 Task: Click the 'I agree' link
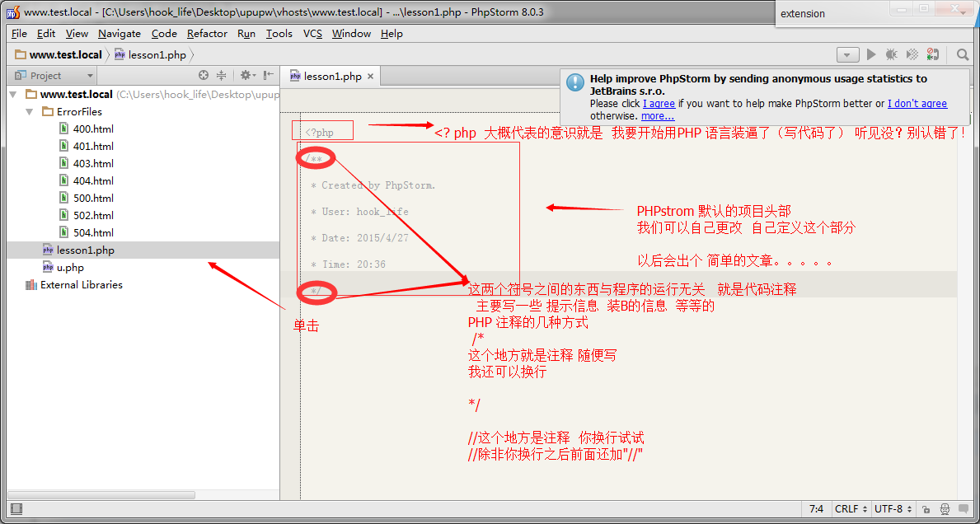(659, 104)
